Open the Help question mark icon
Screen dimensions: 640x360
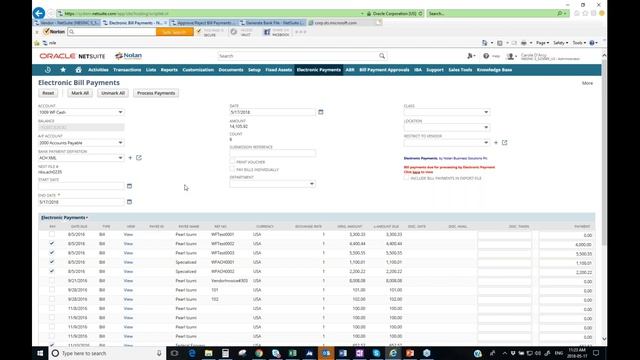click(486, 56)
